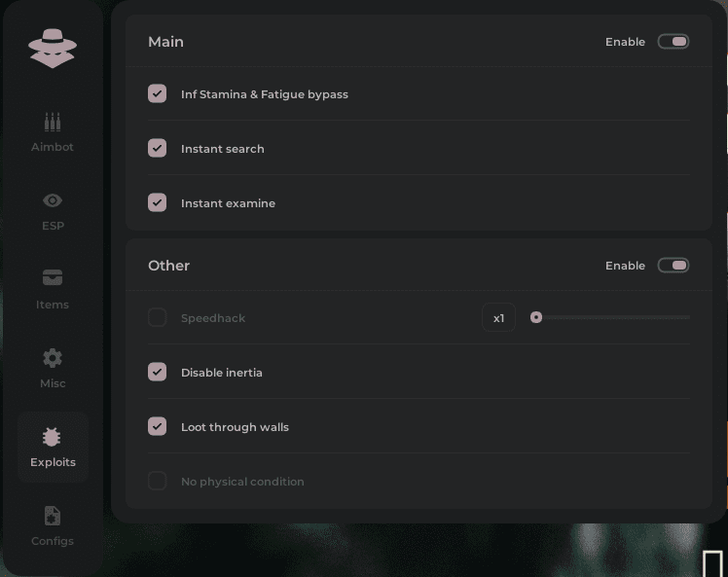
Task: Toggle the Loot through walls checkbox
Action: (x=157, y=427)
